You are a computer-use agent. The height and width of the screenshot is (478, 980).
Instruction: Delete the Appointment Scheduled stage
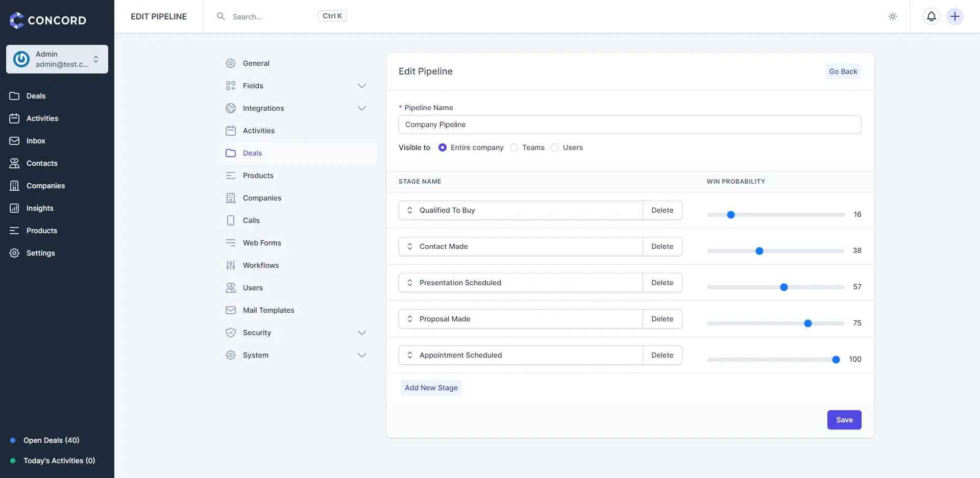tap(662, 355)
